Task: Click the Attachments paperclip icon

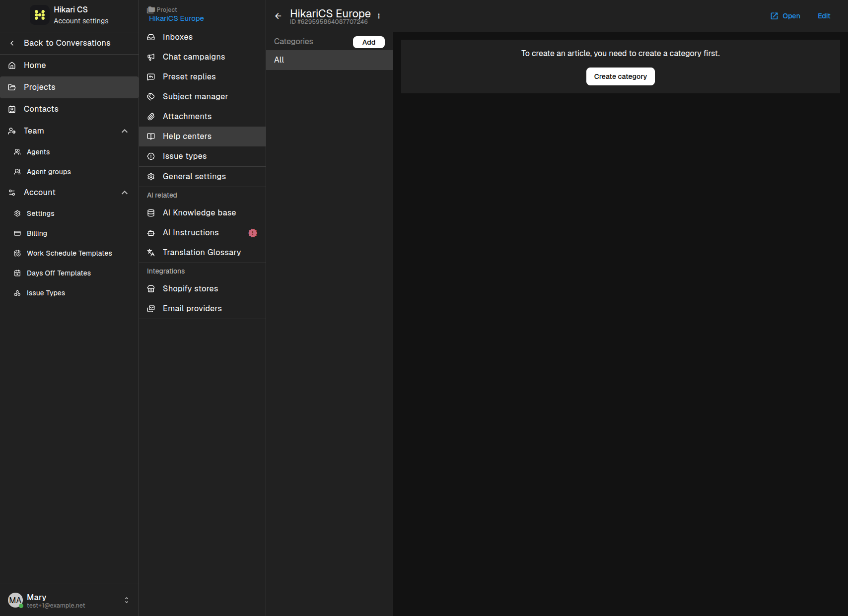Action: 151,117
